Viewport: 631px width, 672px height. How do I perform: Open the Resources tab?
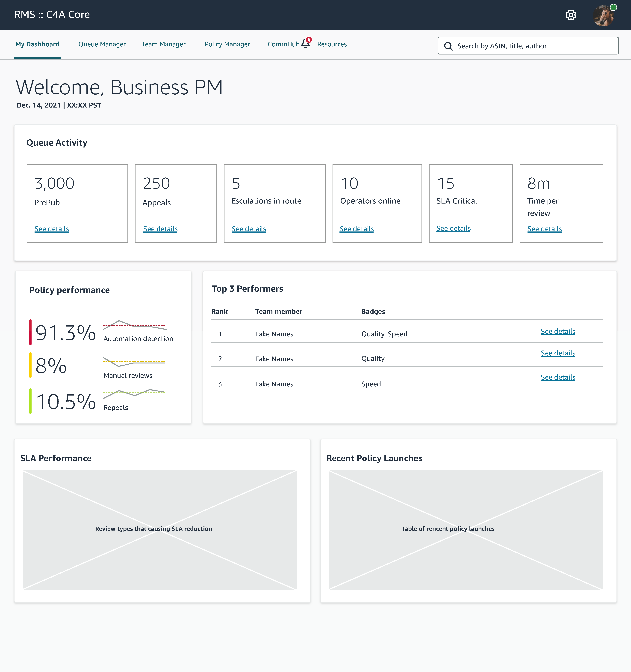point(332,44)
